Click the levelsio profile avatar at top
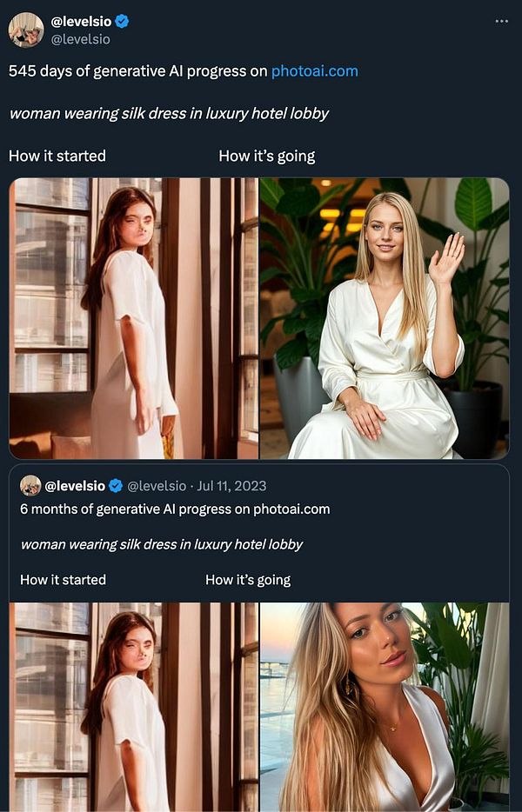The width and height of the screenshot is (522, 812). point(26,30)
